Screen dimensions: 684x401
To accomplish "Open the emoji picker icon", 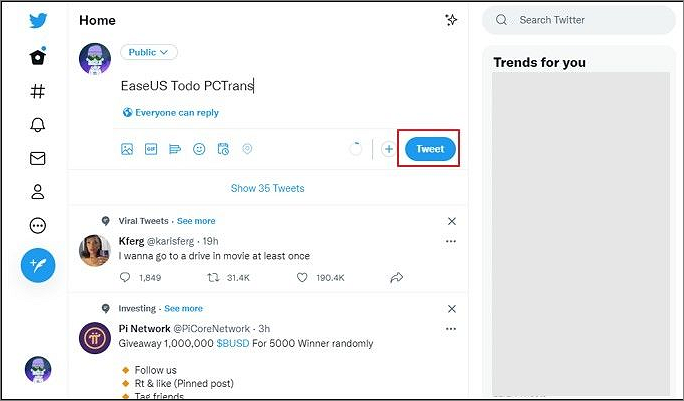I will pos(199,149).
